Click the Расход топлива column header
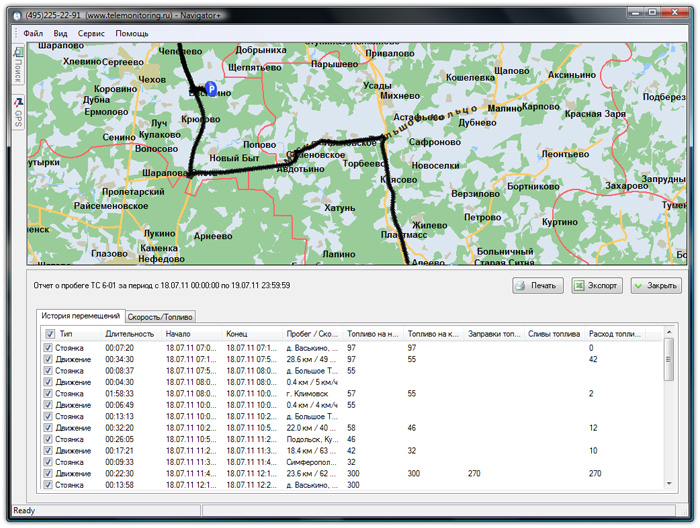 613,333
